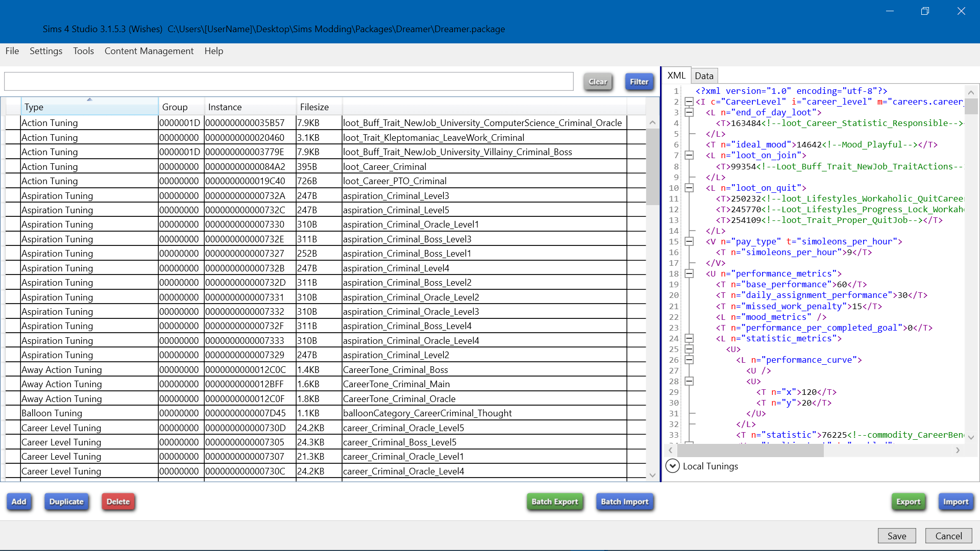Image resolution: width=980 pixels, height=551 pixels.
Task: Click the Add button
Action: point(19,502)
